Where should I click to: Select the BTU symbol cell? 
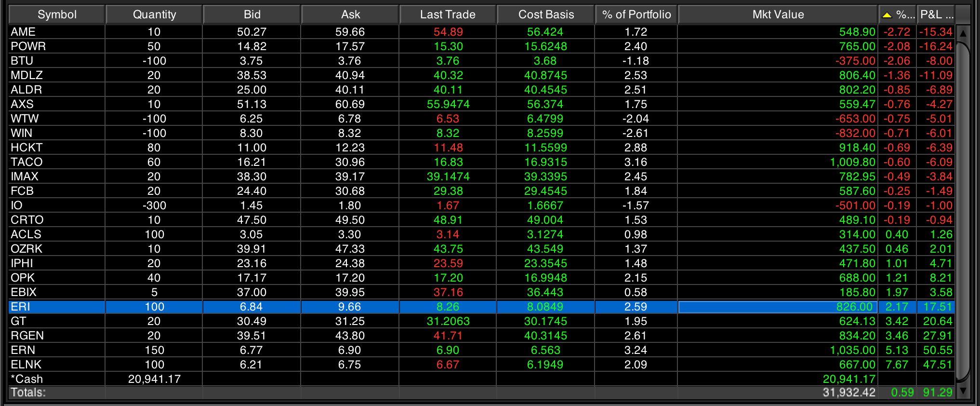(57, 61)
